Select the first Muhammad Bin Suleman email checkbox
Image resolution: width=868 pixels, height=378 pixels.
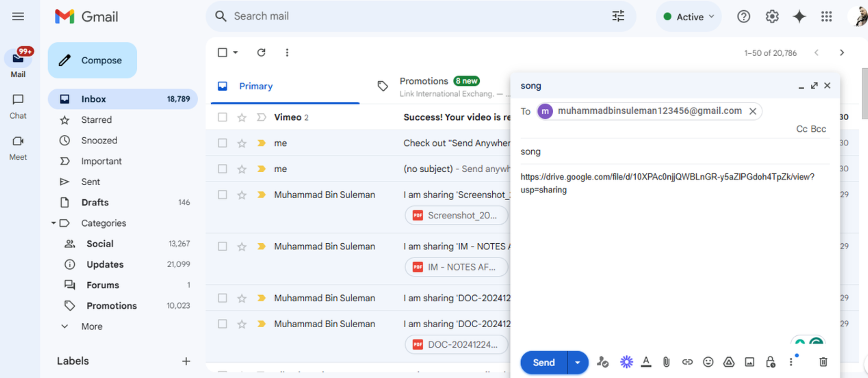222,194
